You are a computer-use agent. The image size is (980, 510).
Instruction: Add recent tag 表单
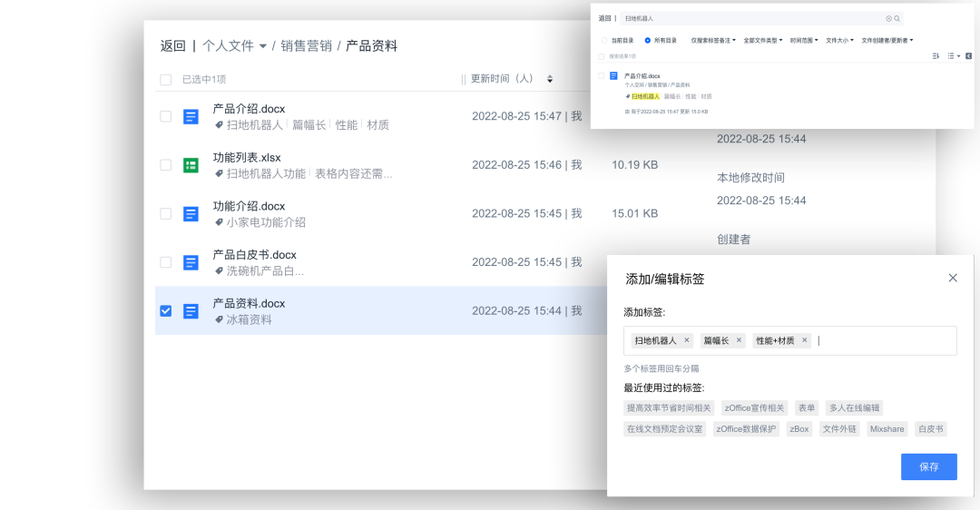pos(807,408)
